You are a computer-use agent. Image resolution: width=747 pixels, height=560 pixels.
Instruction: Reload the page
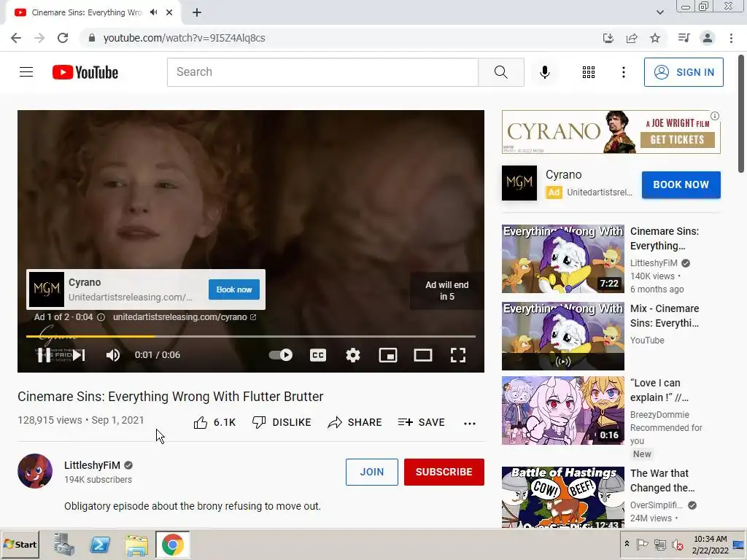pos(63,38)
